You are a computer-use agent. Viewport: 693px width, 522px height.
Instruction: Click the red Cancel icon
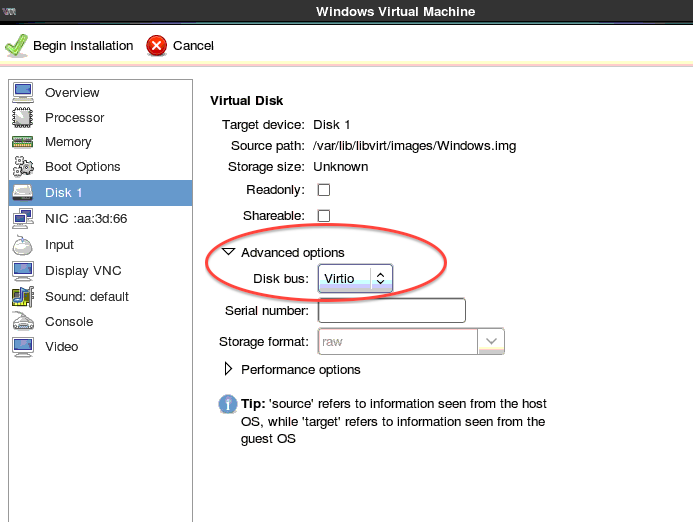pos(156,46)
